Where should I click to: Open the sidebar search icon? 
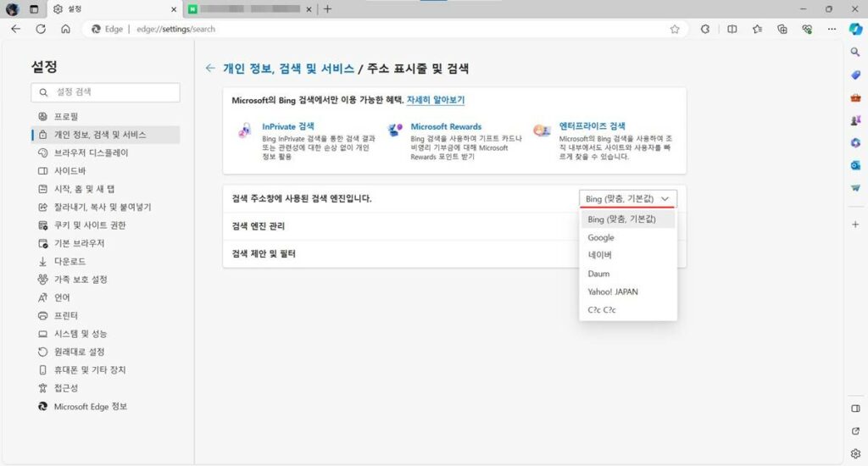click(x=855, y=52)
